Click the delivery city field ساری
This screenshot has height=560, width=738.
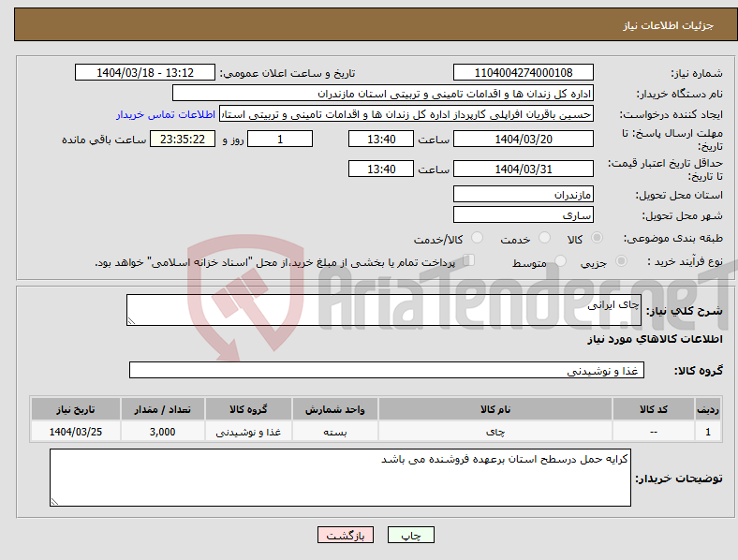pyautogui.click(x=524, y=215)
